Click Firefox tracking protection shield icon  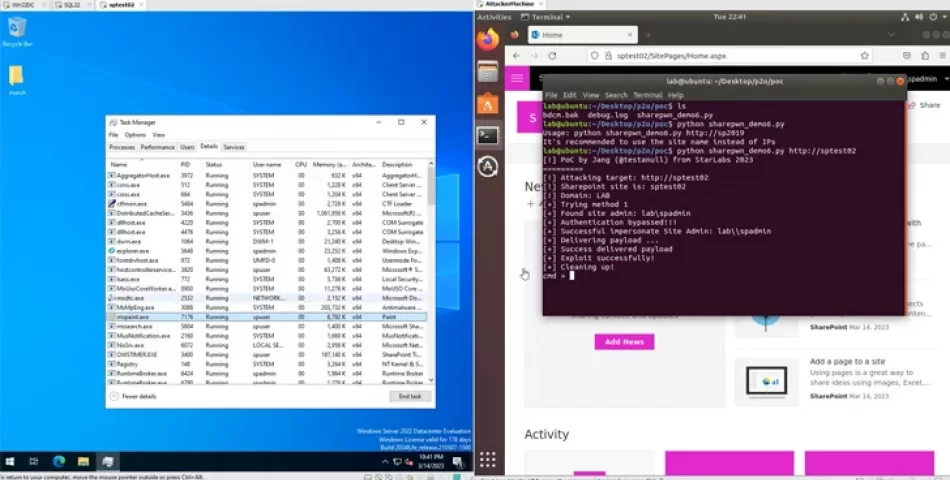594,56
